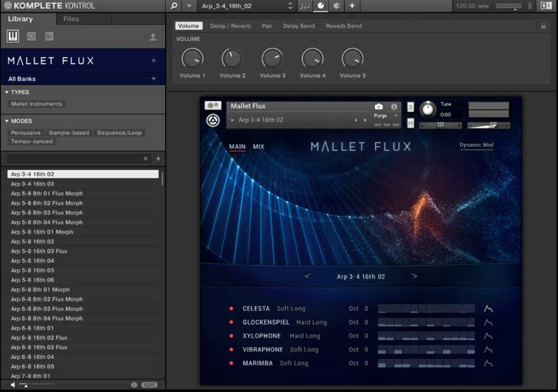Toggle the Percussive mode tag
558x392 pixels.
[25, 133]
